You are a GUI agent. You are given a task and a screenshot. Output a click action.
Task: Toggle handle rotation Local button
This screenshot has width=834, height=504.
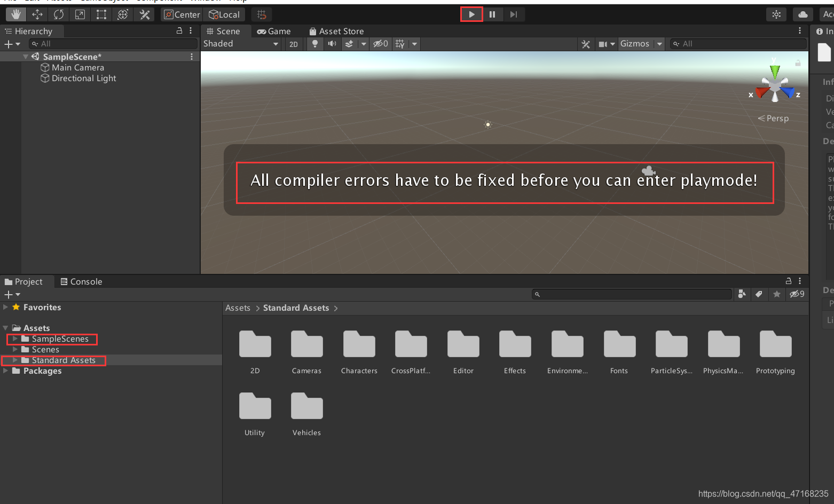click(x=224, y=14)
